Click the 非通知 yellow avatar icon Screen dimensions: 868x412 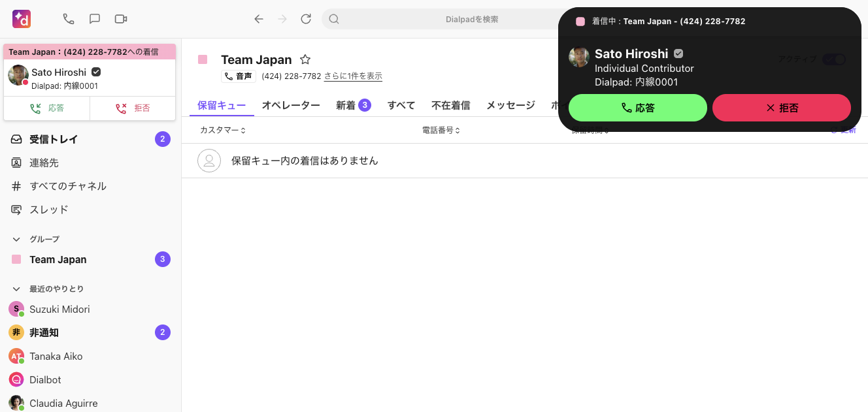coord(16,332)
